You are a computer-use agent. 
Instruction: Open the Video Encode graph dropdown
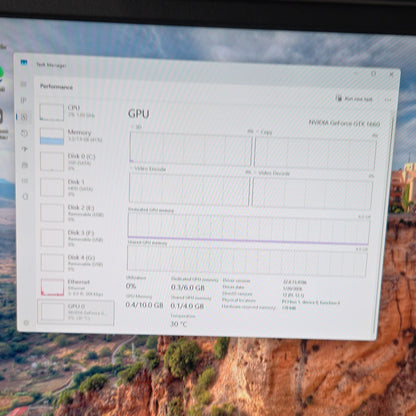click(148, 169)
